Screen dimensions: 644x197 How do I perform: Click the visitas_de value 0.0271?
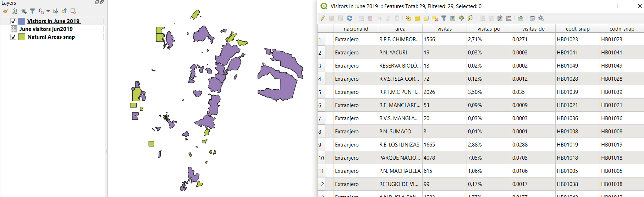point(533,39)
